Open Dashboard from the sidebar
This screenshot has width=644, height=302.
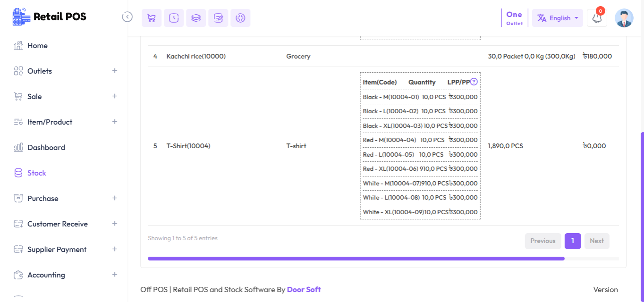point(46,148)
